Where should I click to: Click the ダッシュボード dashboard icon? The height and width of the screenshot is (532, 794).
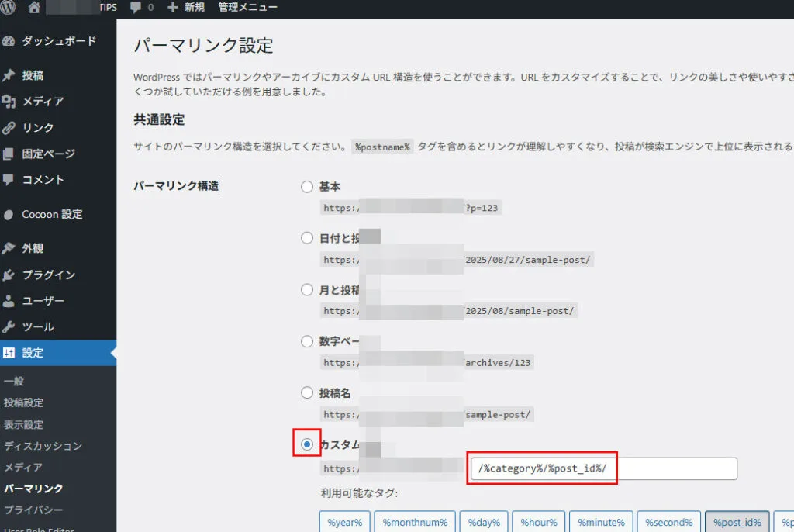point(9,41)
